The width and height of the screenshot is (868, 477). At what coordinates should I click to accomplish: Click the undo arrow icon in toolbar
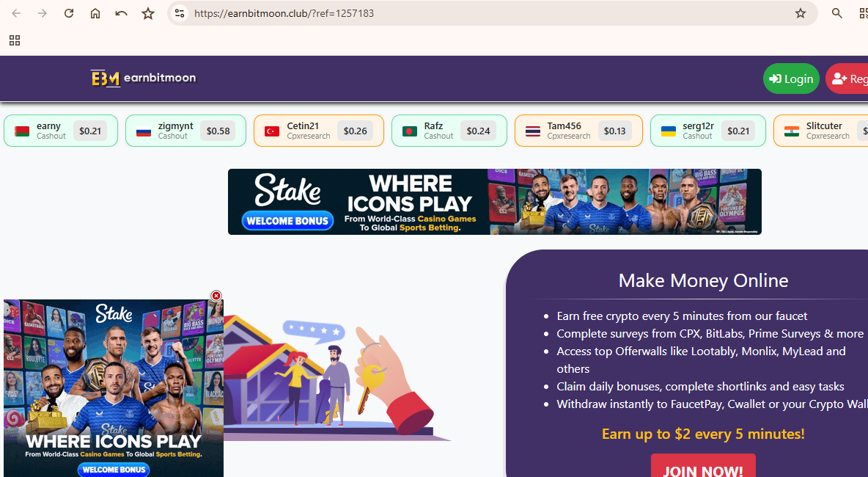click(121, 13)
